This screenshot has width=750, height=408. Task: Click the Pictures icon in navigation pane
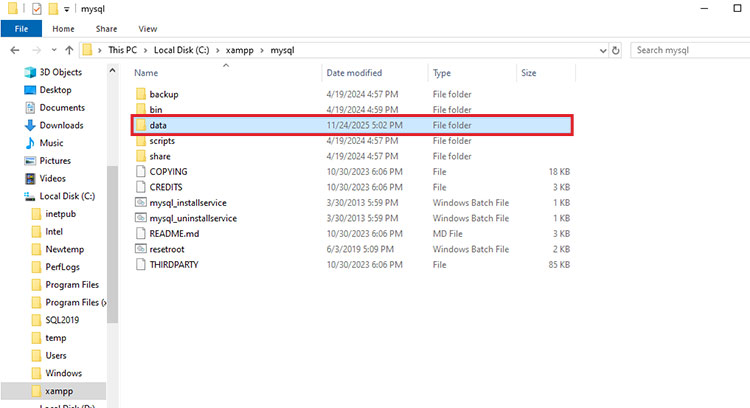coord(30,161)
